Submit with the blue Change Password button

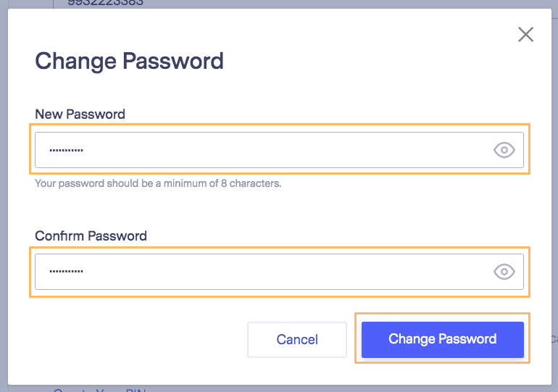pos(443,339)
